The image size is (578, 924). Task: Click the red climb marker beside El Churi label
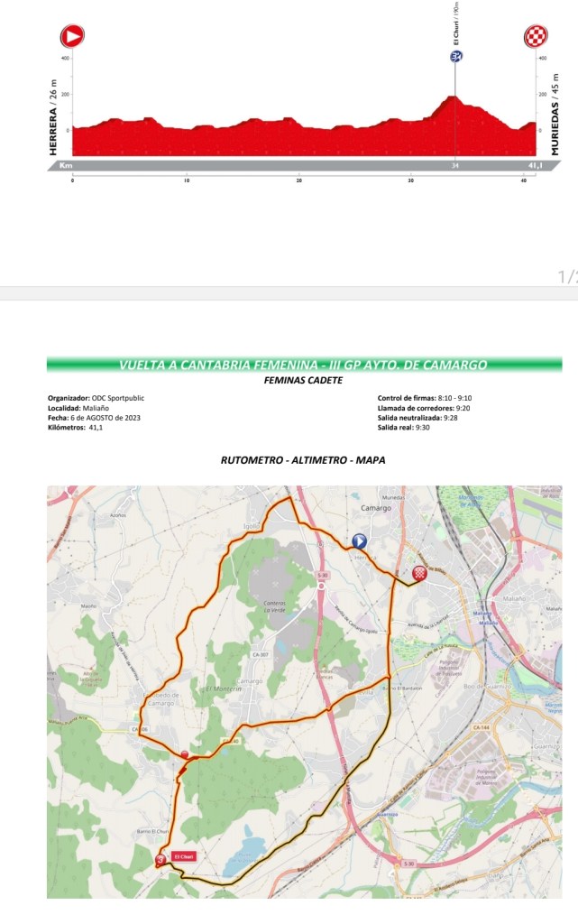(x=161, y=861)
